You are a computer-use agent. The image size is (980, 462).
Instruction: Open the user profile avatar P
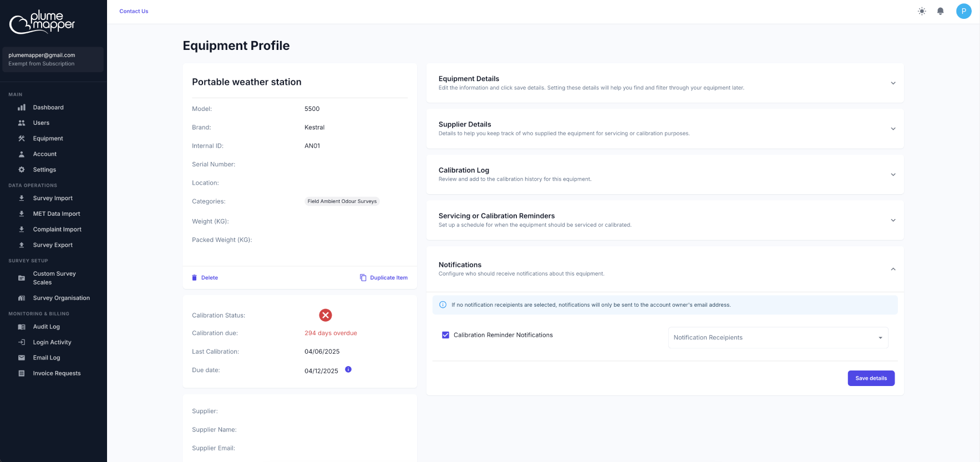point(964,11)
